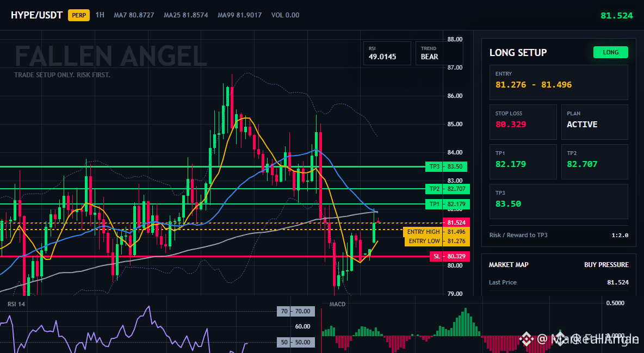Click the Last Price row label
644x353 pixels.
click(503, 282)
